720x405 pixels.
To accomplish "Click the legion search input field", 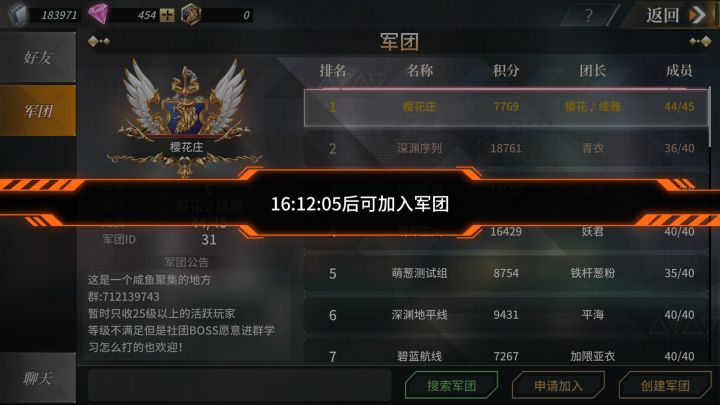I will [239, 385].
